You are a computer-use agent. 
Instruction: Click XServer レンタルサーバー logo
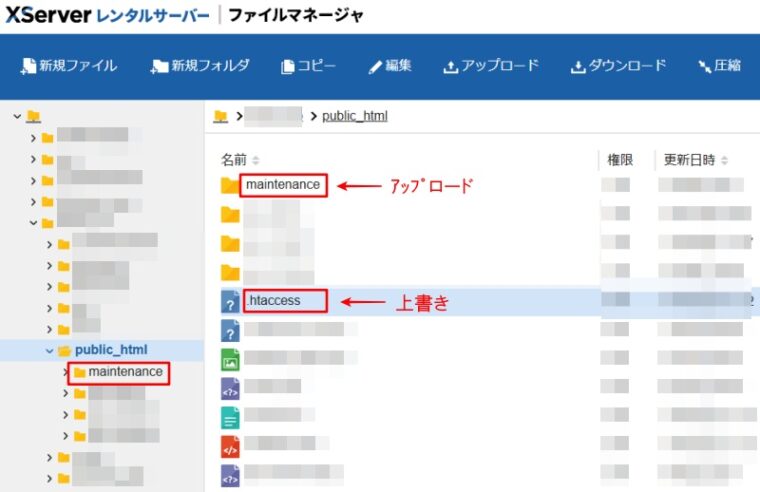click(x=107, y=15)
